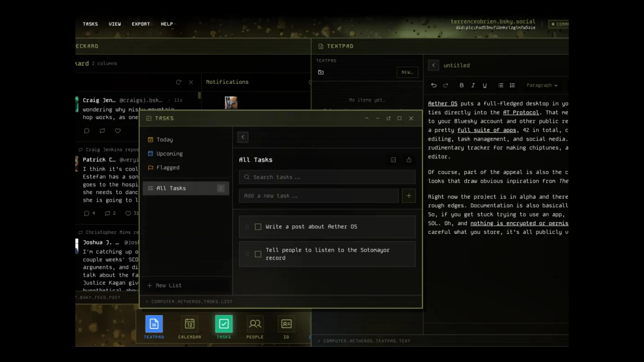
Task: Click the Textpad dock icon
Action: coord(154,324)
